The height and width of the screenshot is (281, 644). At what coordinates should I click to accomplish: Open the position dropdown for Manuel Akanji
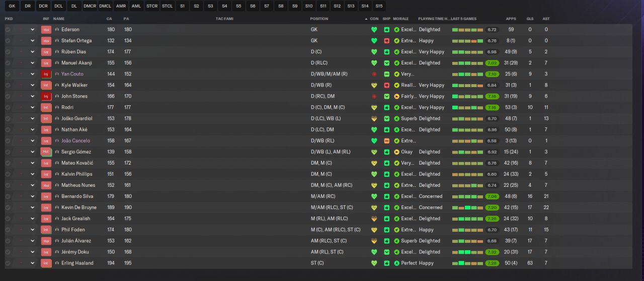click(32, 63)
